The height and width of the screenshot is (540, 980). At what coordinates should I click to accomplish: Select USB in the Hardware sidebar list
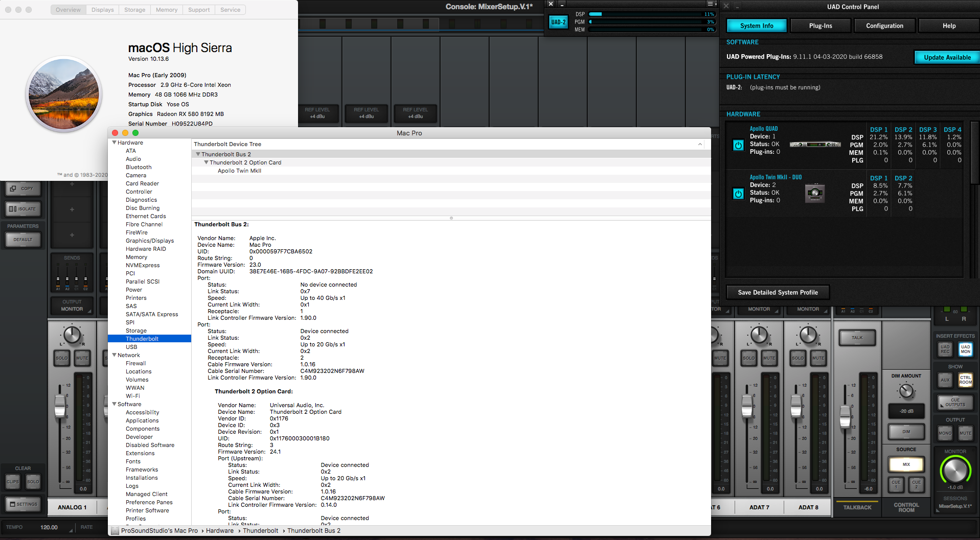[131, 347]
